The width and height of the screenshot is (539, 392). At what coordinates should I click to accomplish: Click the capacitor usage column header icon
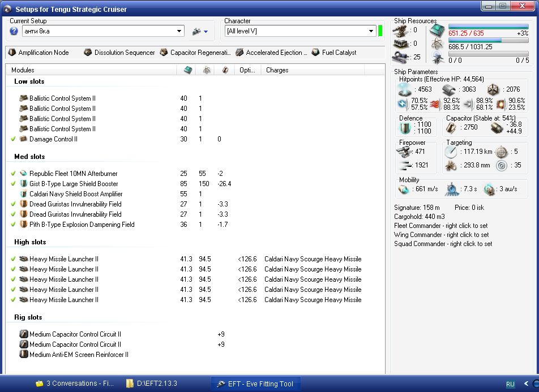(225, 70)
